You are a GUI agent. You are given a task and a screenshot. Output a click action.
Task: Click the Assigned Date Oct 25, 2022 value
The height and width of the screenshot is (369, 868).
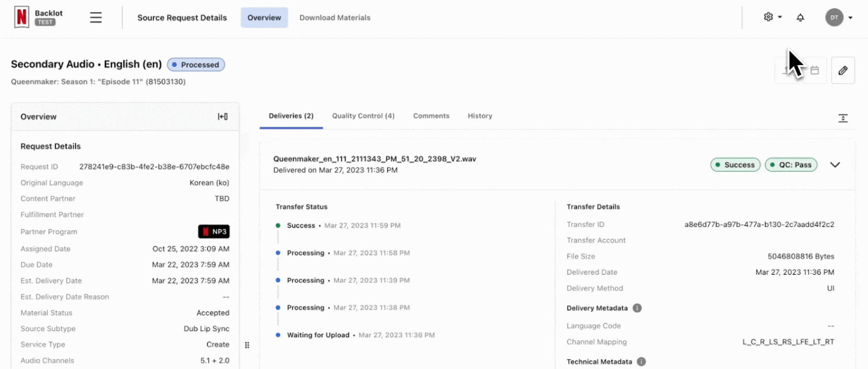pyautogui.click(x=191, y=249)
